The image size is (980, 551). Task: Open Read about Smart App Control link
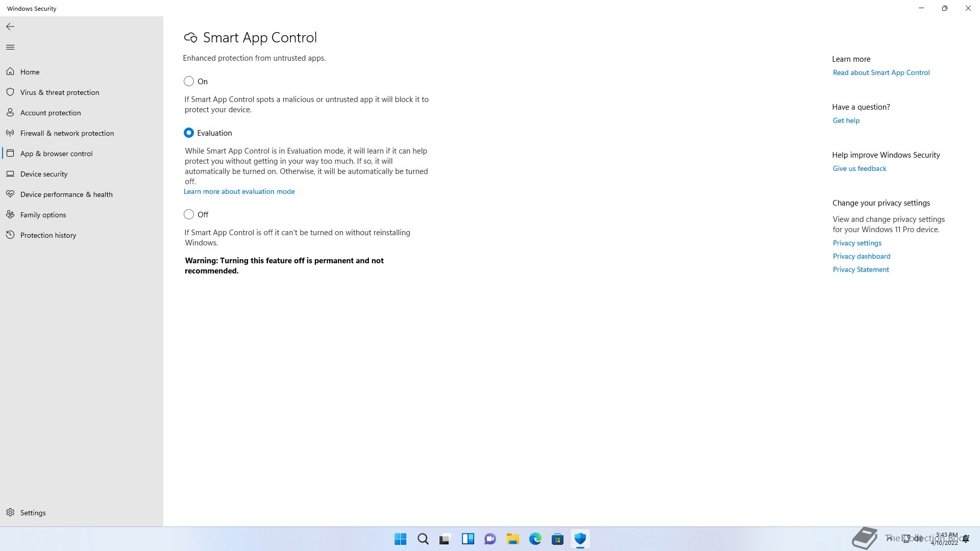point(881,73)
